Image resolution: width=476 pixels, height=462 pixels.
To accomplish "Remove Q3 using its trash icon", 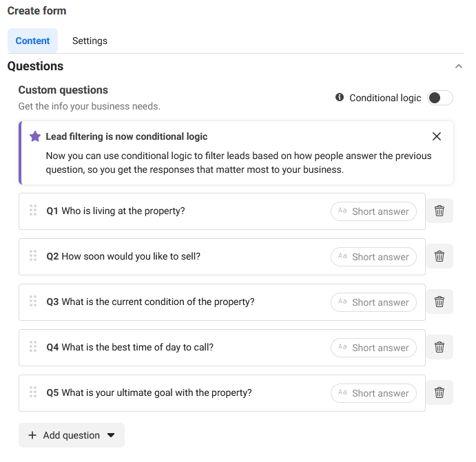I will coord(439,302).
